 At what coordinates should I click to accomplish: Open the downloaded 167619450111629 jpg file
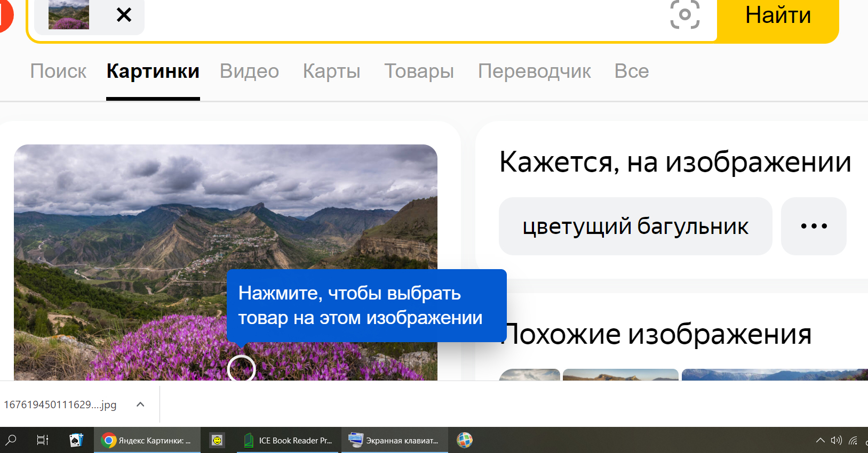tap(60, 405)
